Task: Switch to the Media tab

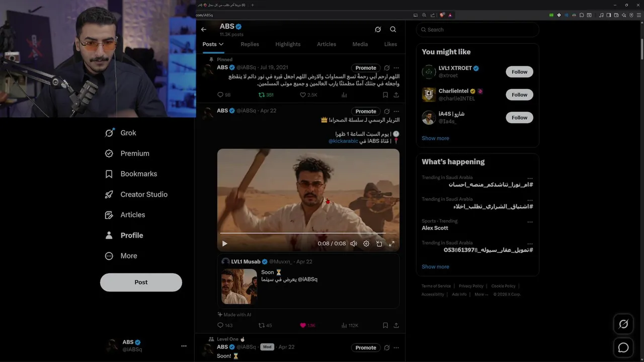Action: click(x=360, y=44)
